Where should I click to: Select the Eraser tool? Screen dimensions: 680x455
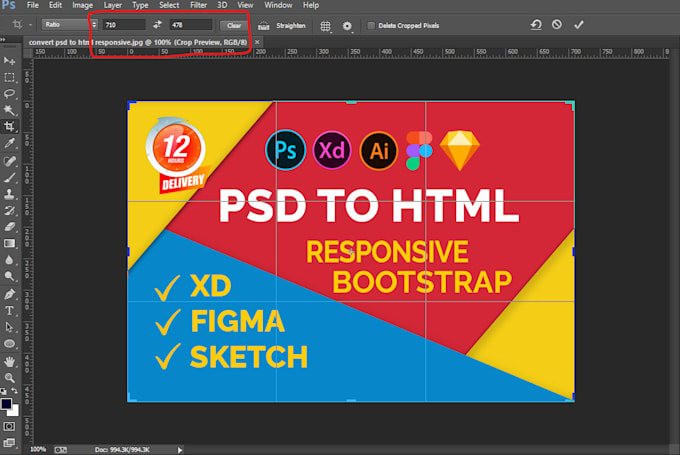coord(9,227)
